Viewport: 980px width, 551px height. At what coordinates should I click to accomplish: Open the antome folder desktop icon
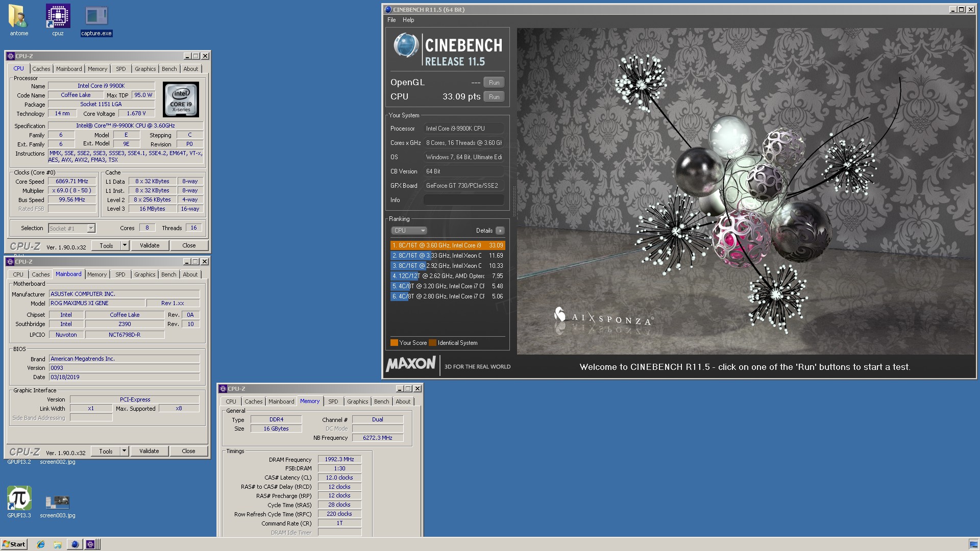19,20
